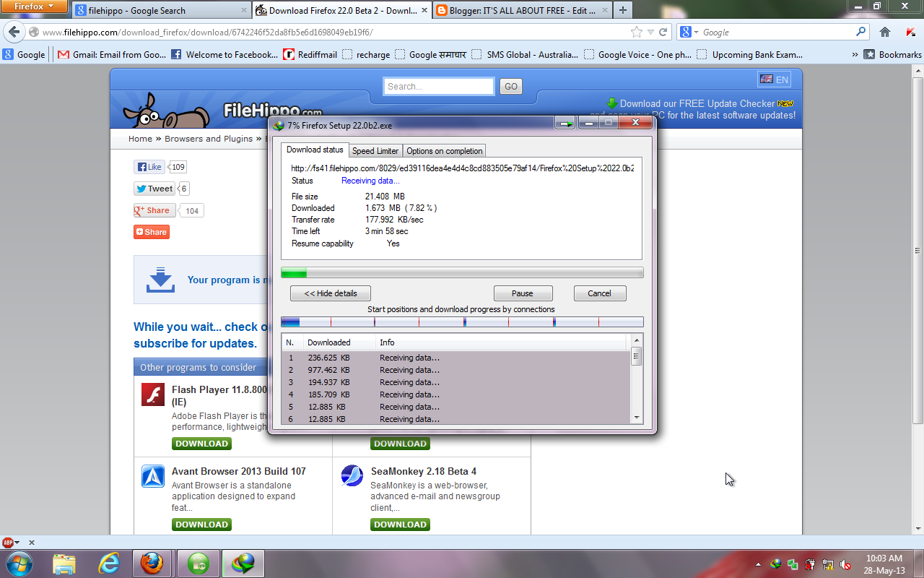Viewport: 924px width, 578px height.
Task: Open the URL history dropdown arrow
Action: coord(651,33)
